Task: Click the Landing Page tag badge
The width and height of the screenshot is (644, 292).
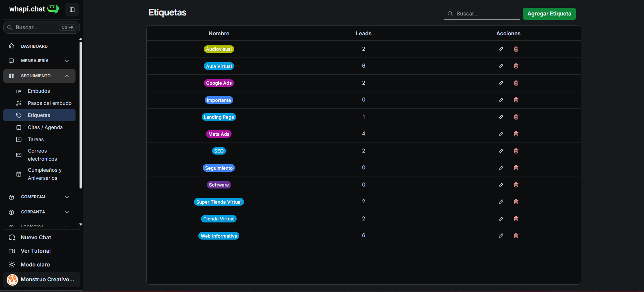Action: (x=219, y=117)
